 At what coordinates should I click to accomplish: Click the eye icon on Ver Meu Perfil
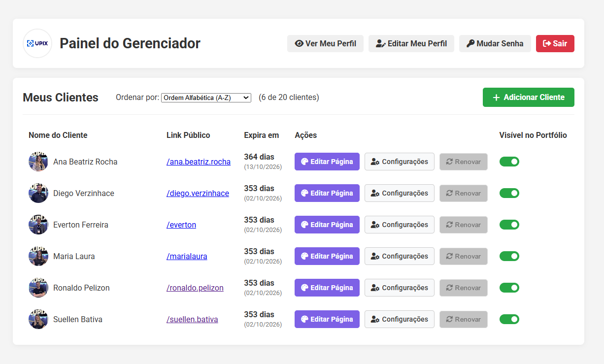pyautogui.click(x=299, y=43)
